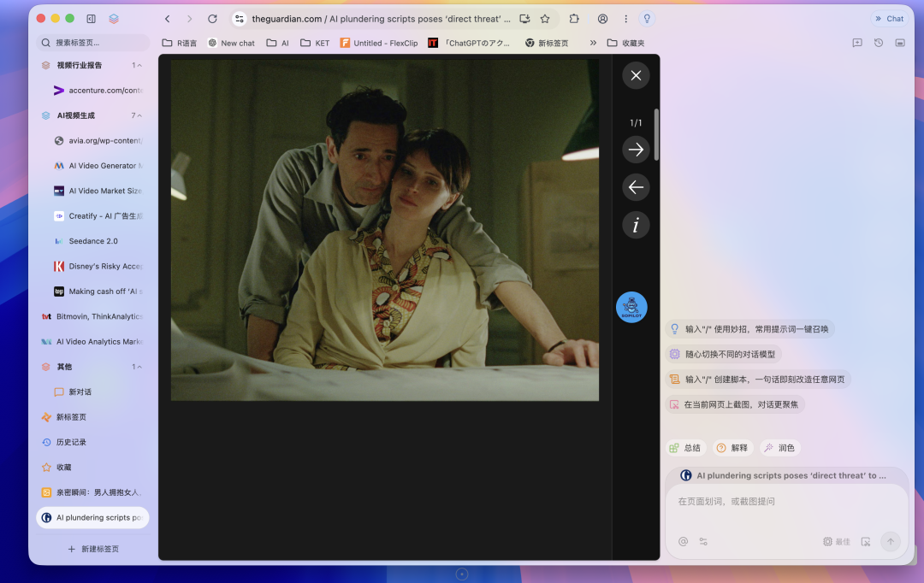This screenshot has height=583, width=924.
Task: Click the 解释 explain button
Action: tap(732, 448)
